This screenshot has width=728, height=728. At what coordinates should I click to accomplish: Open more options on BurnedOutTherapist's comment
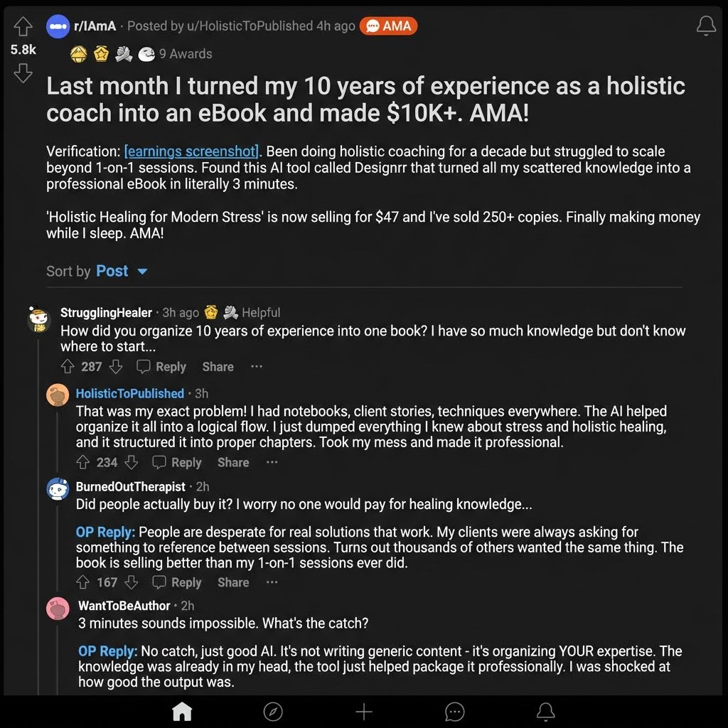click(272, 582)
